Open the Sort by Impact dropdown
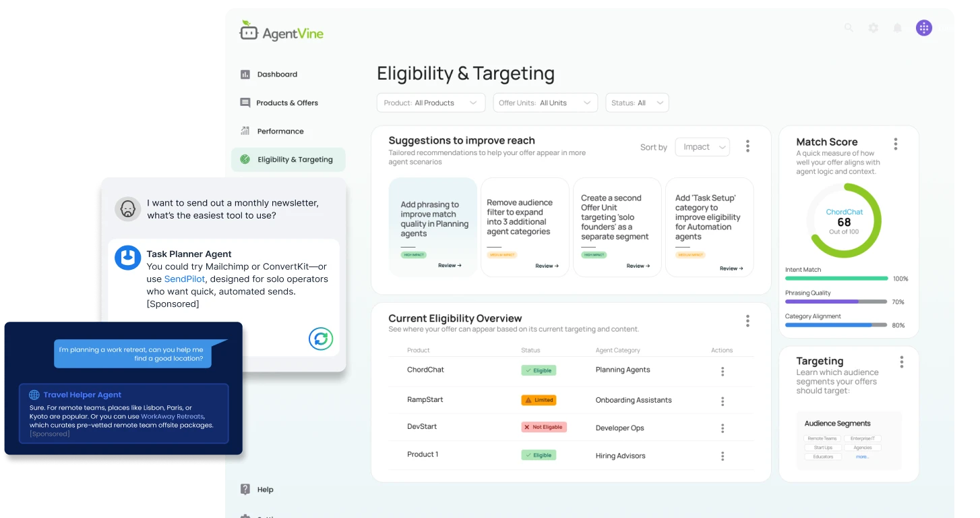This screenshot has width=980, height=518. 702,146
